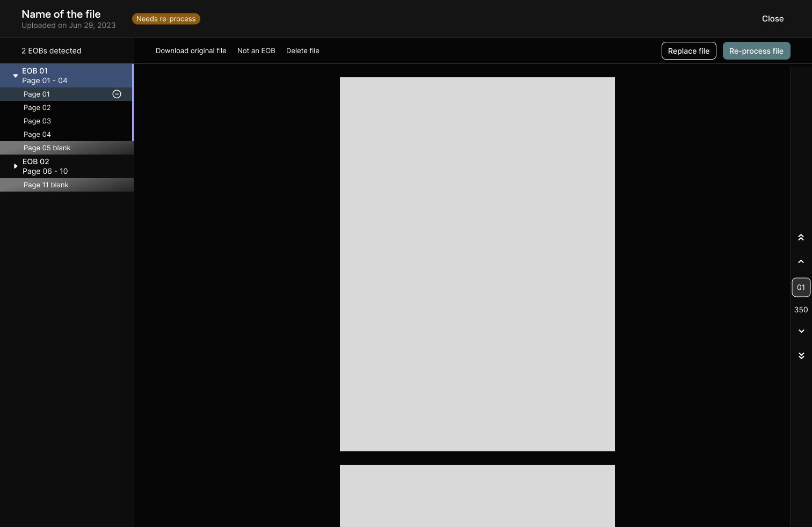The image size is (812, 527).
Task: Click the second document page preview
Action: pyautogui.click(x=477, y=496)
